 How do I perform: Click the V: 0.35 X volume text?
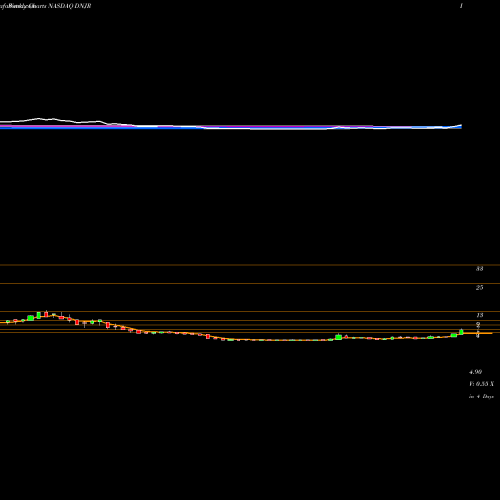481,384
